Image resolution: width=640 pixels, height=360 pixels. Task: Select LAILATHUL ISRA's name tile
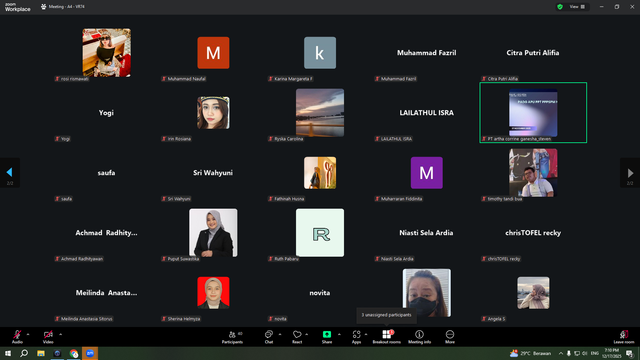427,113
